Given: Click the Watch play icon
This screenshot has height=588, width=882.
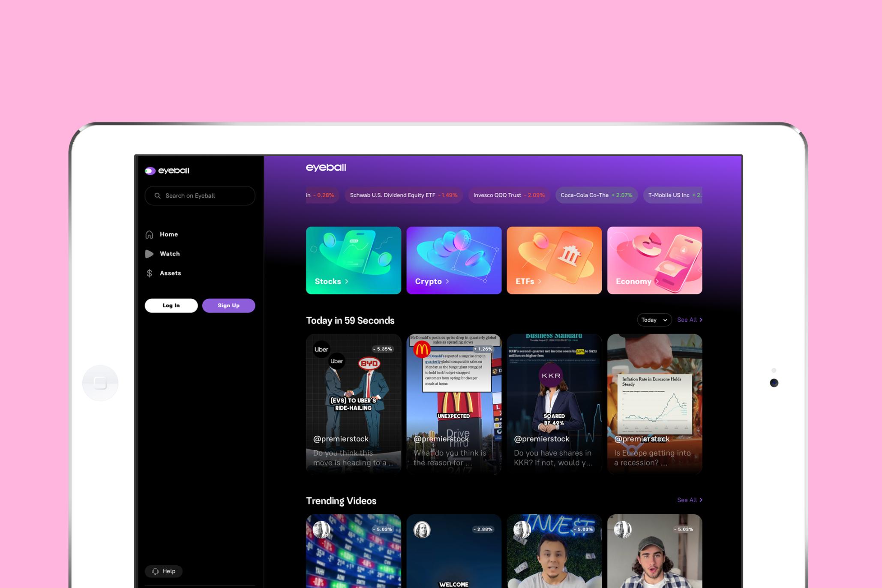Looking at the screenshot, I should [149, 254].
